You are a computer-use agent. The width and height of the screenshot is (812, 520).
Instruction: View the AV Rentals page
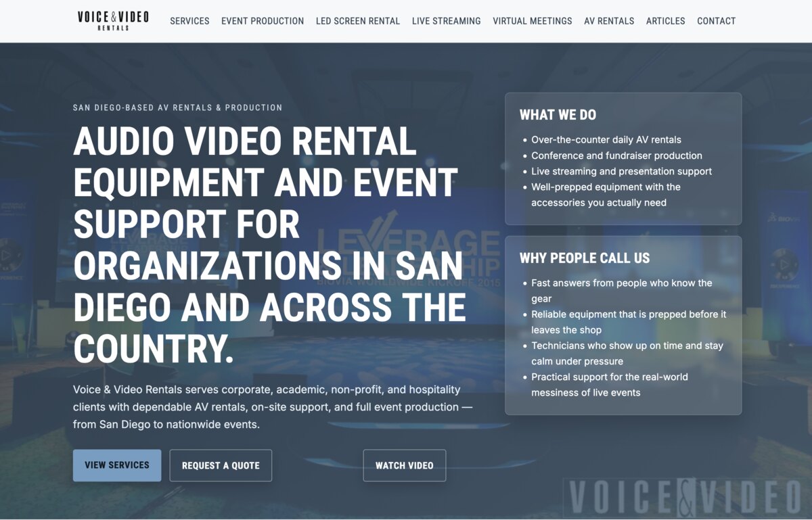(x=609, y=21)
